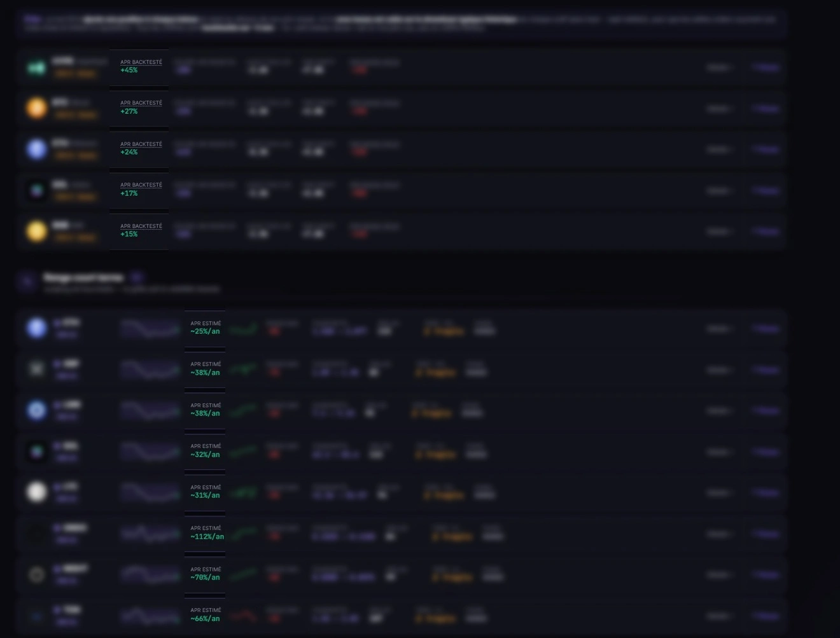Click the purple action button in +27% row
The height and width of the screenshot is (638, 840).
pos(766,108)
